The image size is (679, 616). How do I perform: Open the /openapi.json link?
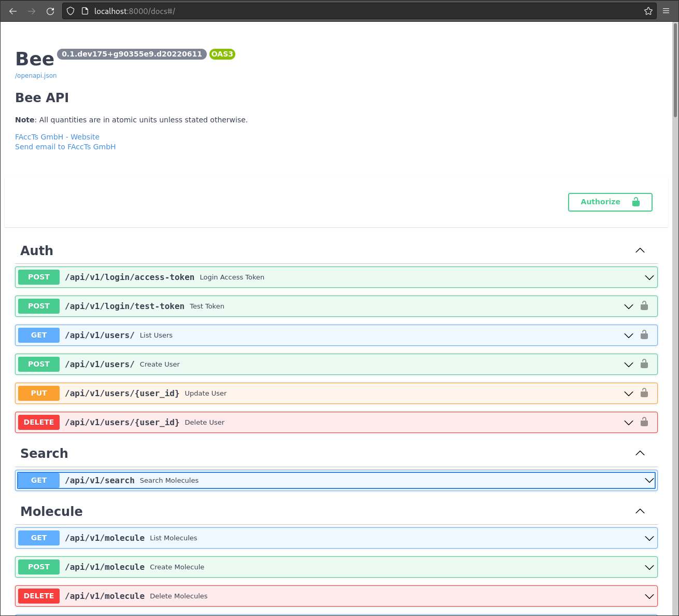coord(35,75)
